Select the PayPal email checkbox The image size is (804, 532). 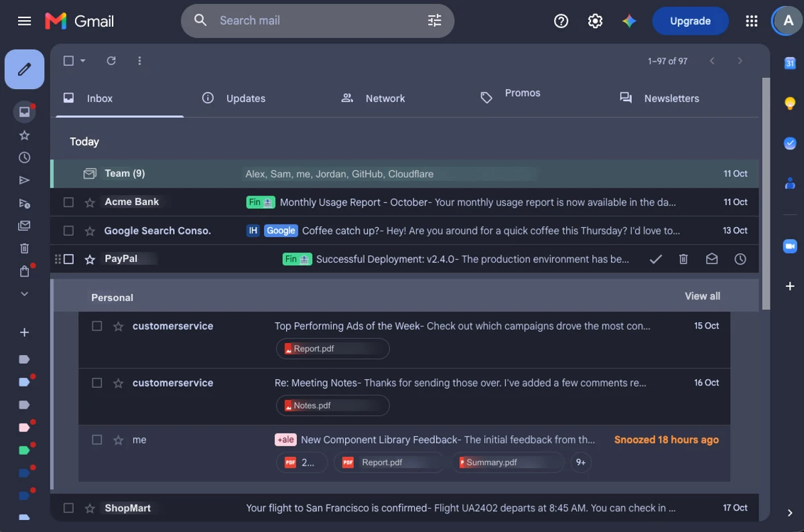coord(68,259)
